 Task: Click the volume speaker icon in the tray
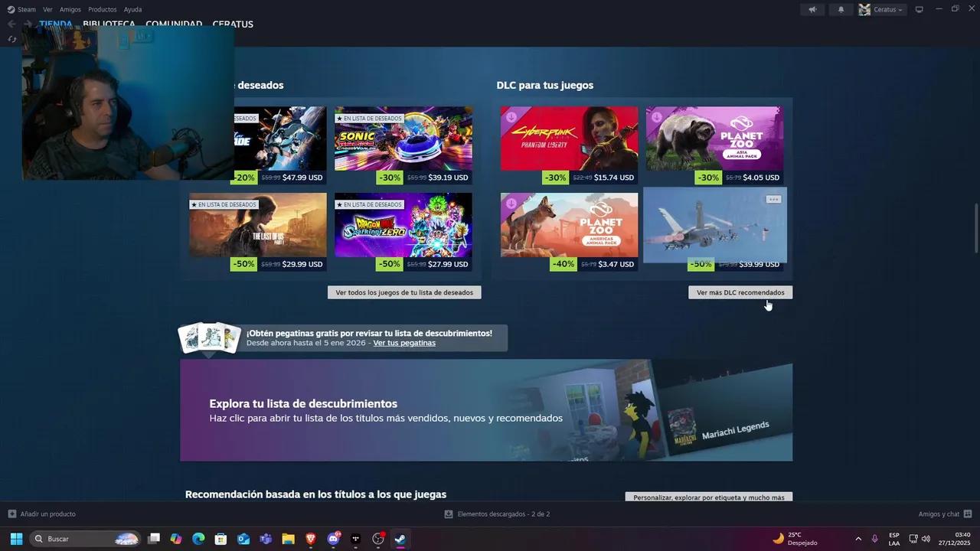click(x=926, y=539)
